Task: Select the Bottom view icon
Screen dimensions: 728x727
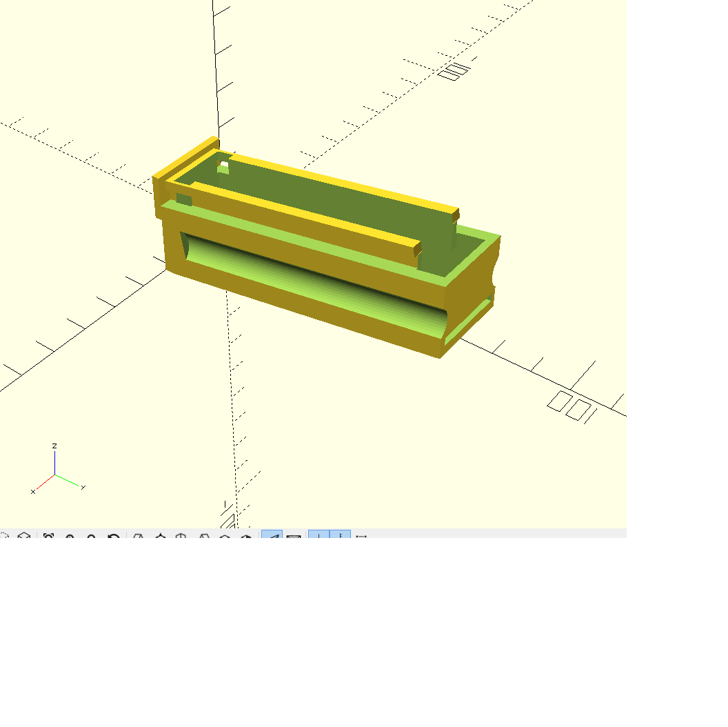Action: coord(181,537)
